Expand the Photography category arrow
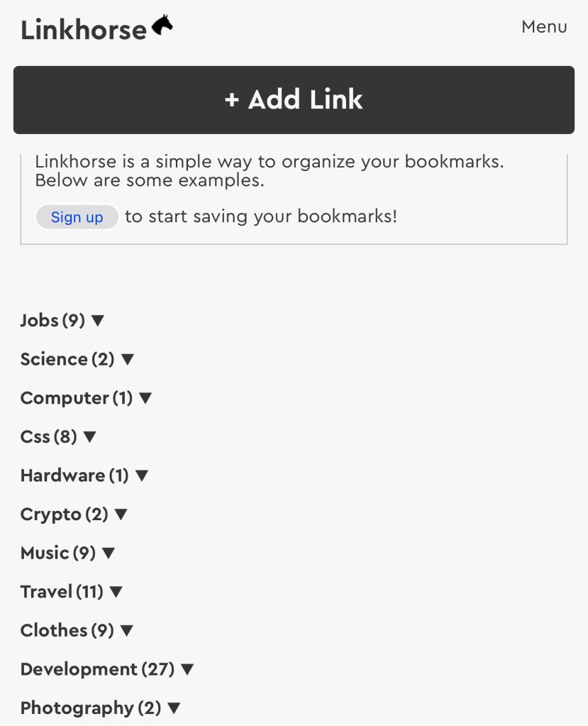Image resolution: width=588 pixels, height=726 pixels. [174, 708]
